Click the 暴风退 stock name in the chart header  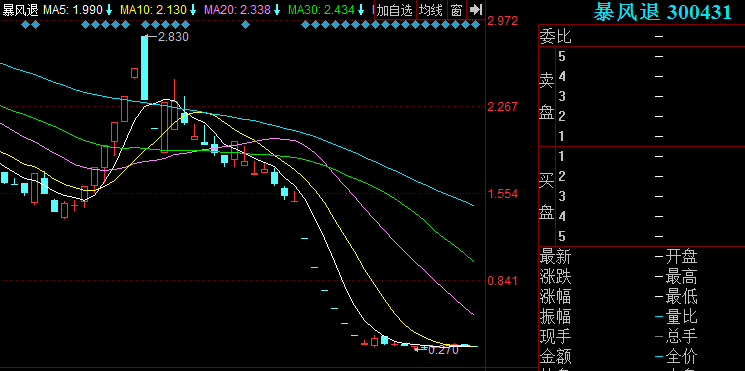pyautogui.click(x=20, y=10)
